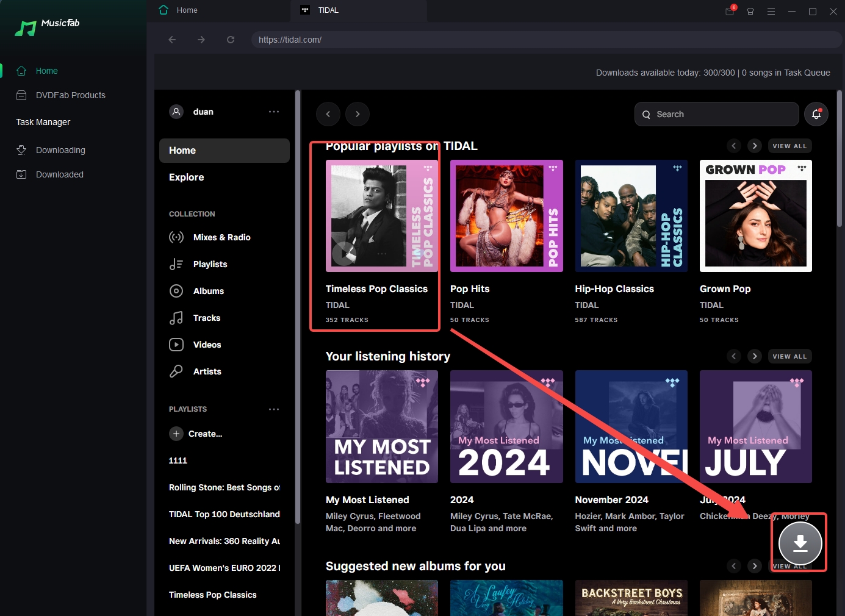Select the Playlists icon in the sidebar
The width and height of the screenshot is (845, 616).
[176, 264]
